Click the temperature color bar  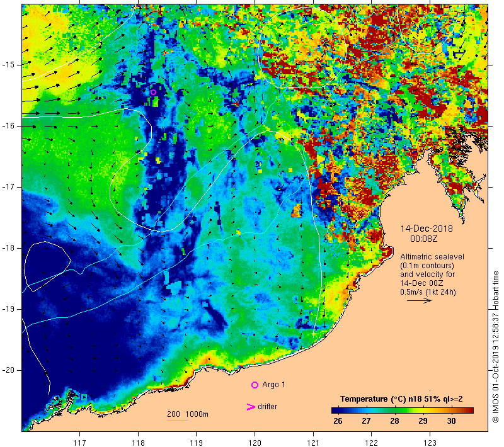coord(403,410)
